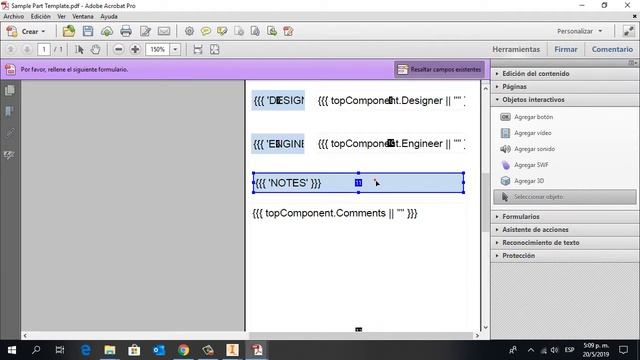The height and width of the screenshot is (360, 640).
Task: Click the read mode expand icon
Action: pos(628,31)
